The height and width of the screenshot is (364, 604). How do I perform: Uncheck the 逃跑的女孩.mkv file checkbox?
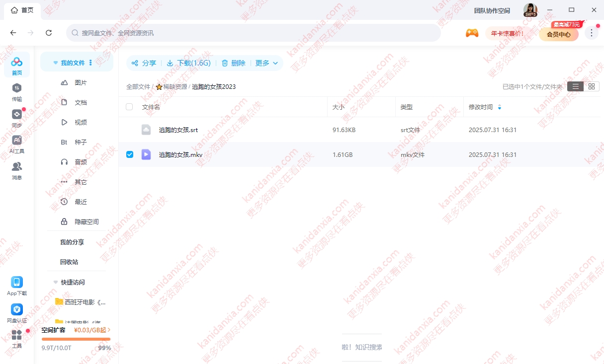[x=130, y=154]
